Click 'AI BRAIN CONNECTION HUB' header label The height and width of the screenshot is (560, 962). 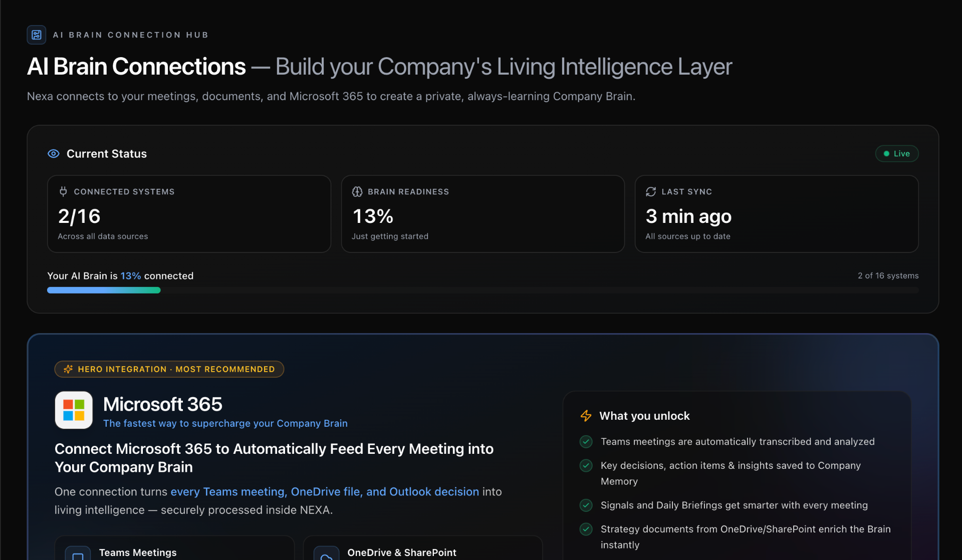[131, 35]
